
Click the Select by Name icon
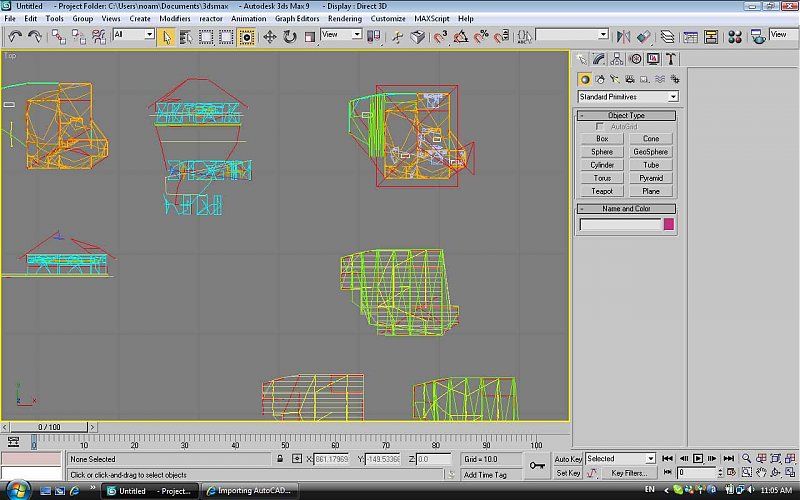(186, 36)
